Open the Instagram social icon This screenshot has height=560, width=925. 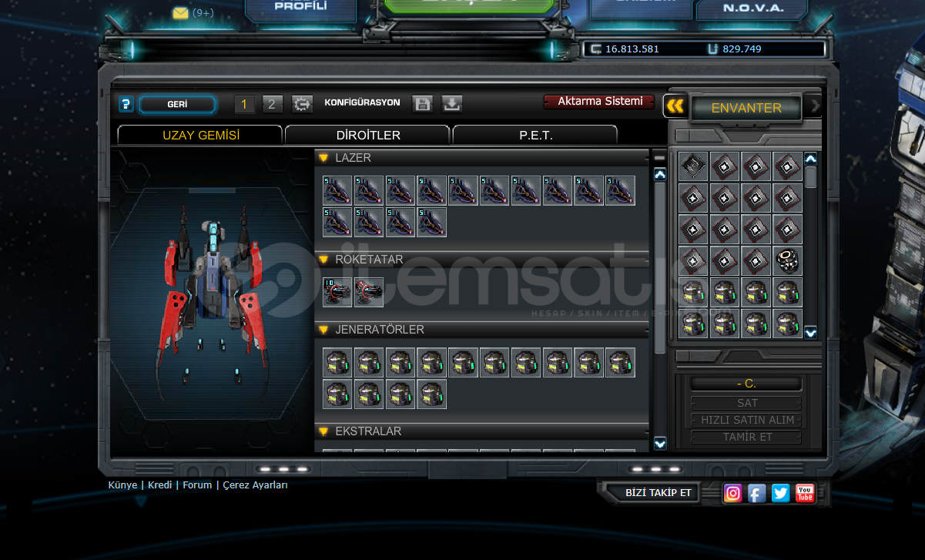click(x=733, y=493)
